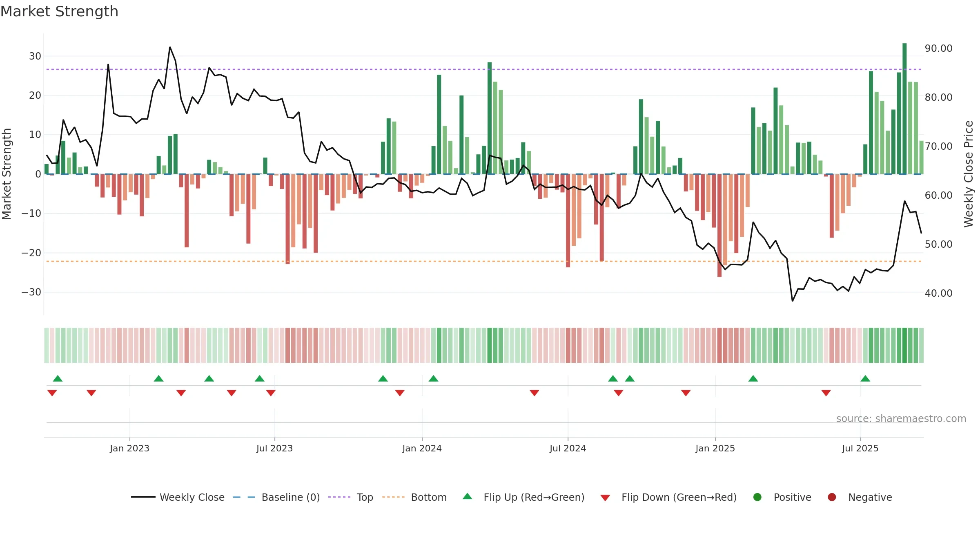Image resolution: width=980 pixels, height=551 pixels.
Task: Click the Jan 2024 axis label
Action: (422, 448)
